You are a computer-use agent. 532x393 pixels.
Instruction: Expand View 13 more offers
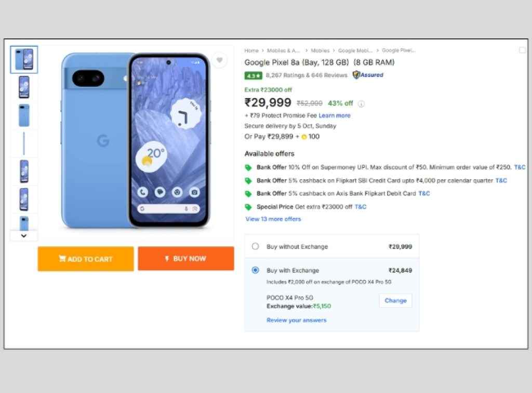[x=273, y=219]
